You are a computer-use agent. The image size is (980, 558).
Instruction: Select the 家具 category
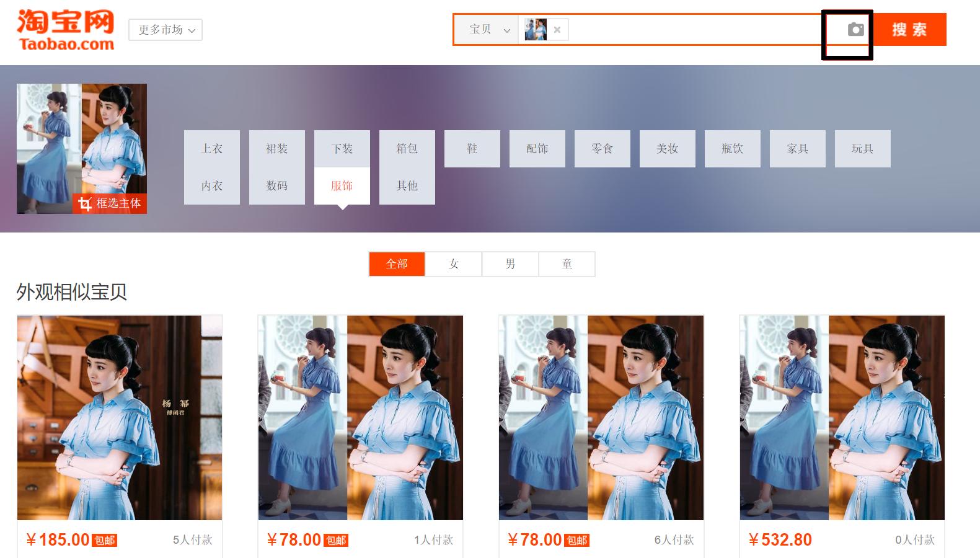[x=798, y=149]
